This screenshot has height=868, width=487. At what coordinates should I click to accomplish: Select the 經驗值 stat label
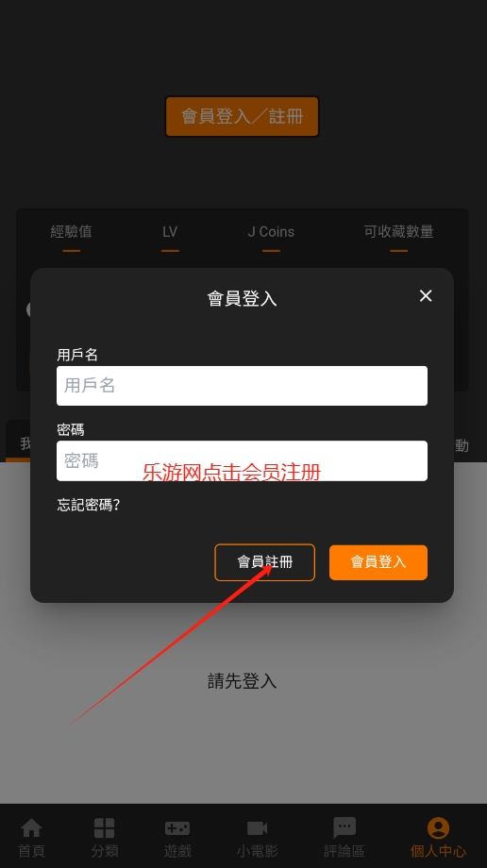(71, 231)
